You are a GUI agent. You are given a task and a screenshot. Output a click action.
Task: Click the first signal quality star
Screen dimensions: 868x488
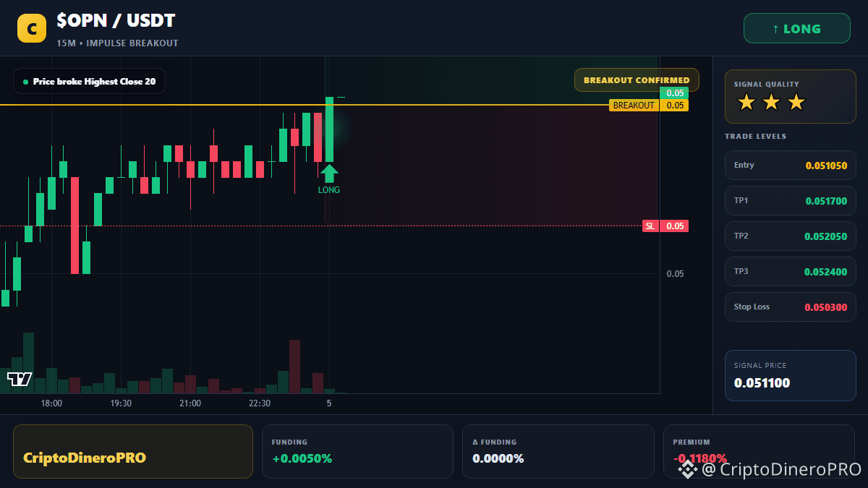(746, 103)
